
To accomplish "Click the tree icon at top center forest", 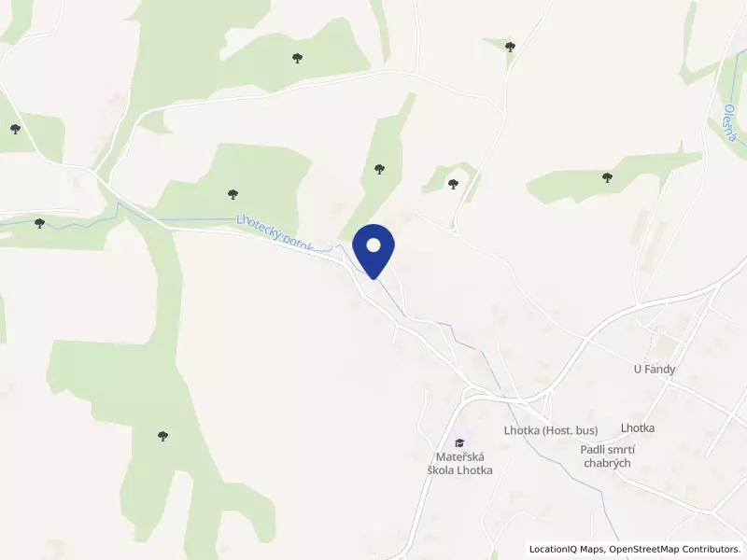I will 297,58.
